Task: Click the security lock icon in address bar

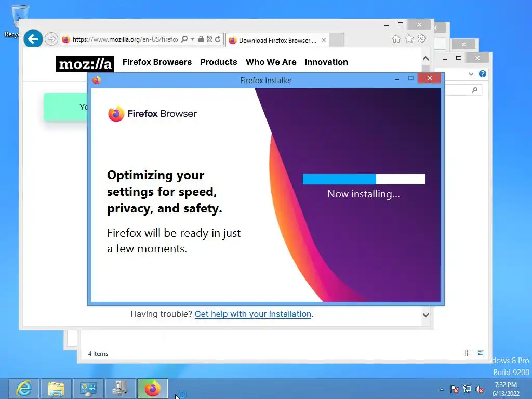Action: (x=201, y=39)
